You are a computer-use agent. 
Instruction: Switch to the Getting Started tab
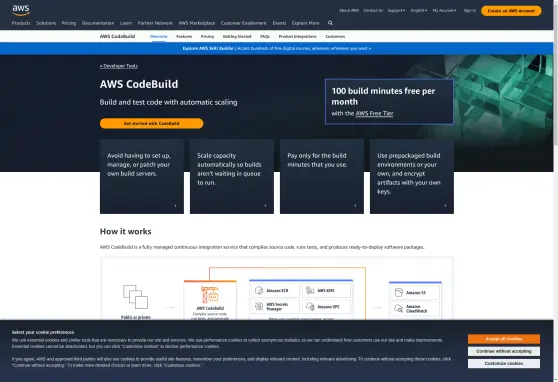(237, 36)
